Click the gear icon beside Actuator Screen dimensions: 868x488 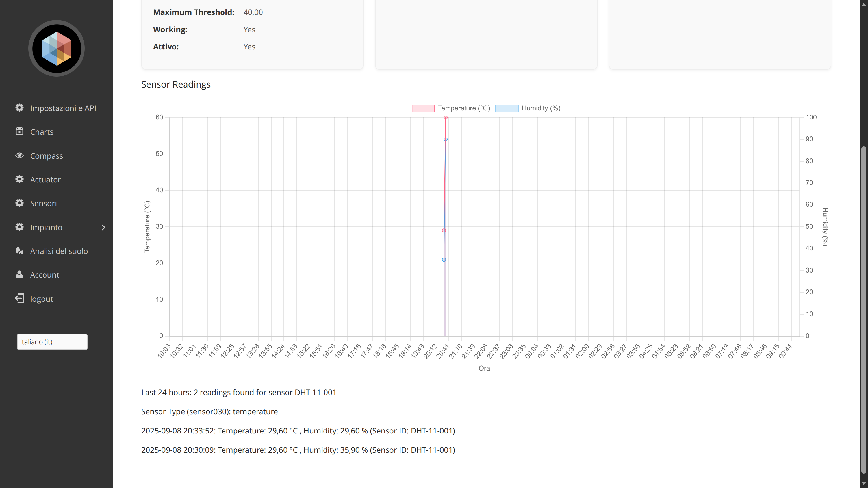pyautogui.click(x=19, y=179)
